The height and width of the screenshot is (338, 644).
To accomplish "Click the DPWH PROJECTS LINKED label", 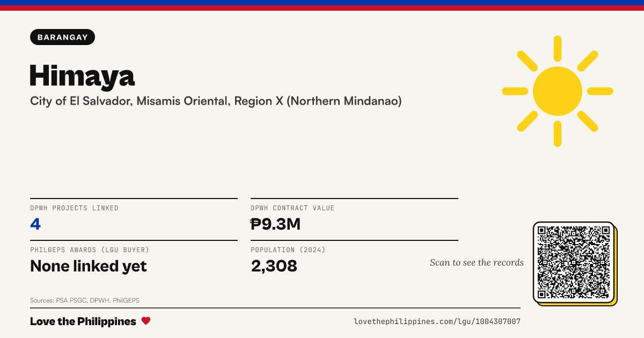I will click(74, 208).
